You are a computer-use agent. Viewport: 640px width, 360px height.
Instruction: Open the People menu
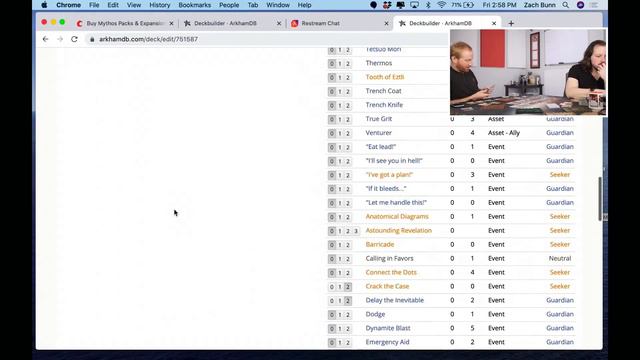[229, 5]
